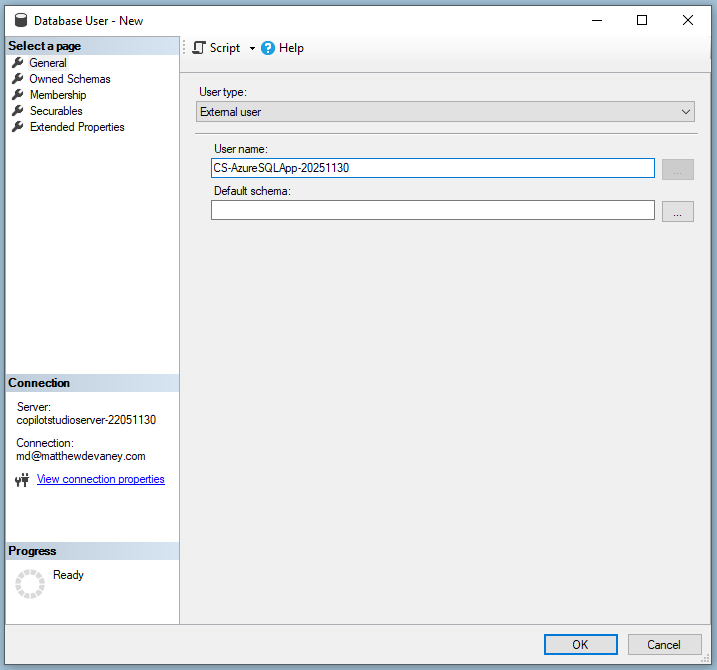
Task: Maximize the Database User dialog window
Action: pos(642,20)
